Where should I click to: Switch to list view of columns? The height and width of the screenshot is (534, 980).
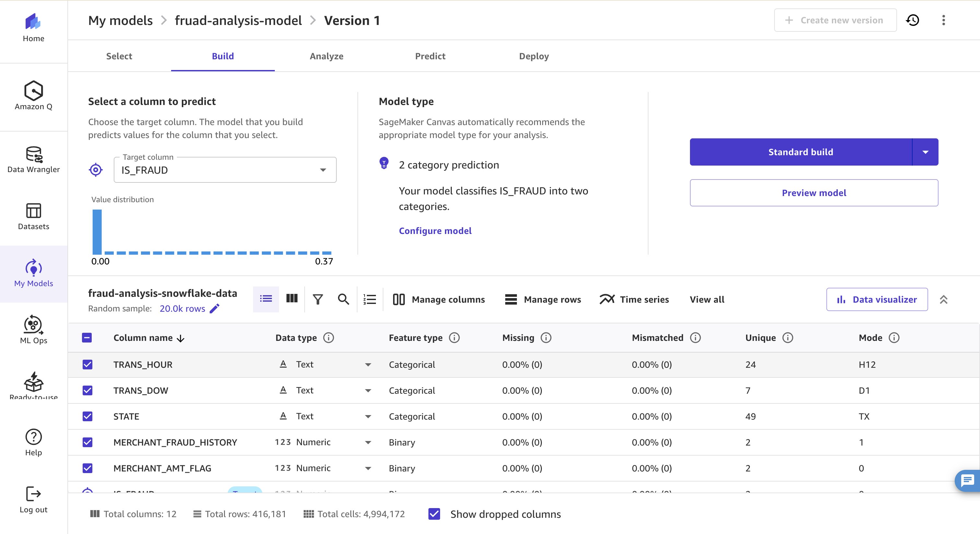tap(265, 299)
